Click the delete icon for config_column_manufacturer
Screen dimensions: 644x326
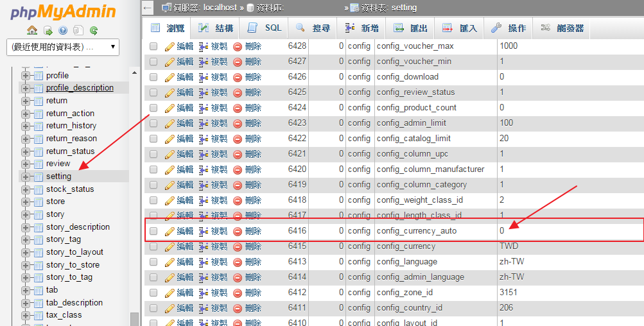[x=238, y=169]
